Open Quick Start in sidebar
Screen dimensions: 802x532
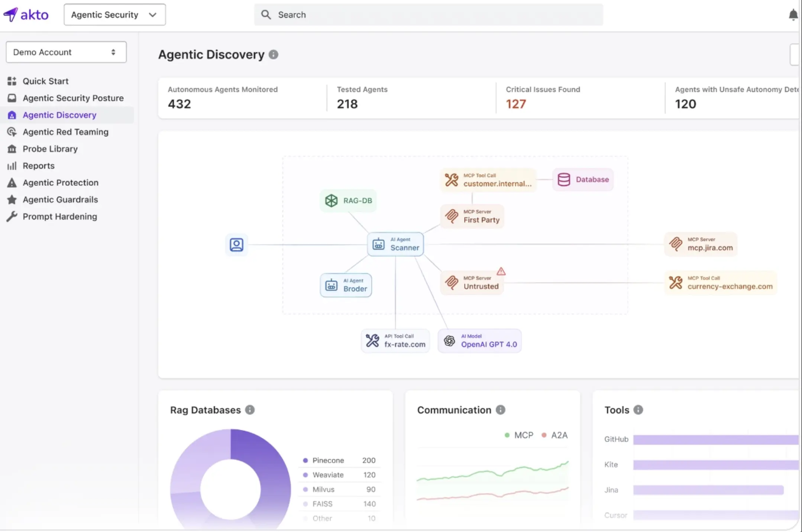(x=45, y=81)
